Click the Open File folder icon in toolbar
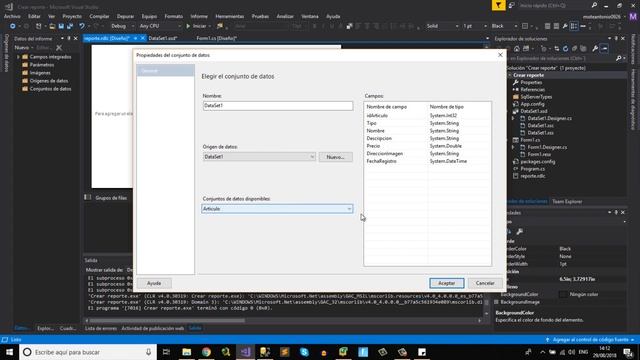The height and width of the screenshot is (360, 640). point(52,26)
